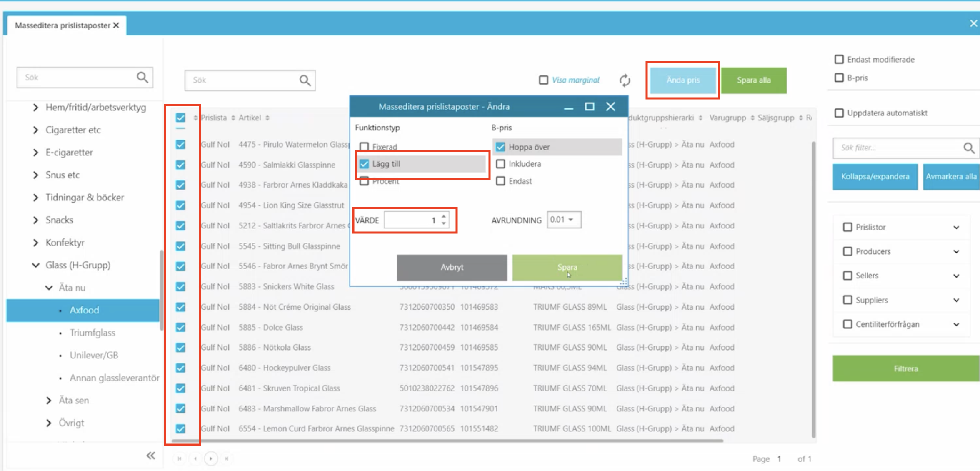Click the refresh icon next to Visa marginal

tap(625, 80)
